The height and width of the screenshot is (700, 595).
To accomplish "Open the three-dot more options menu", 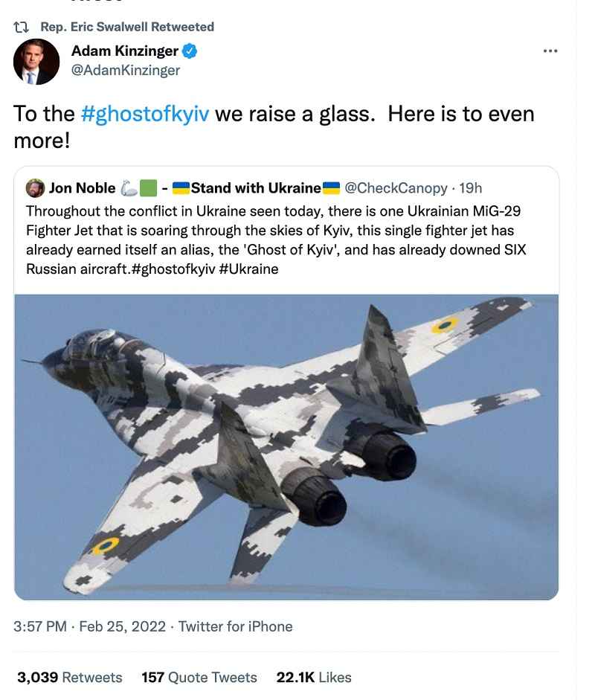I will [550, 51].
